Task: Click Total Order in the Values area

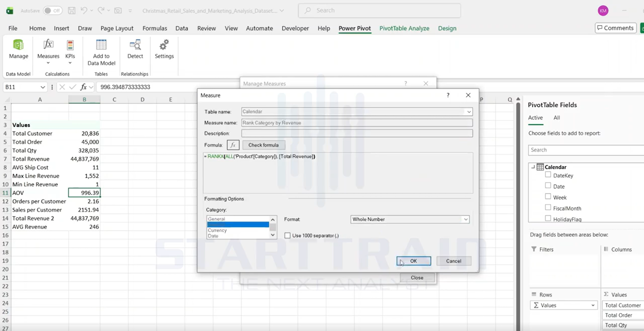Action: tap(623, 315)
